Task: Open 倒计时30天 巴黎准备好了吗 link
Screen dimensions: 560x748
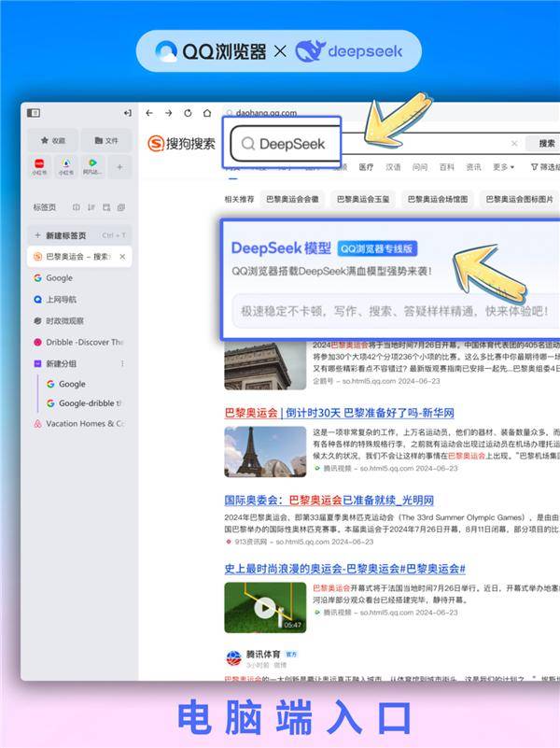Action: click(340, 413)
